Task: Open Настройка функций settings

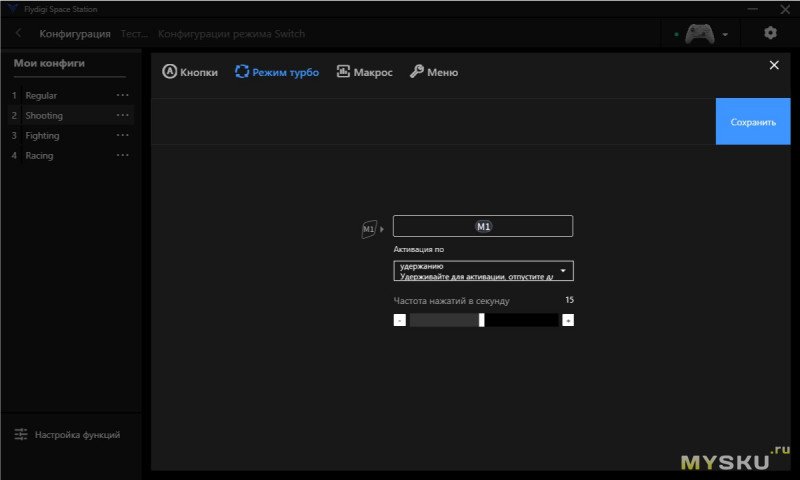Action: click(x=67, y=434)
